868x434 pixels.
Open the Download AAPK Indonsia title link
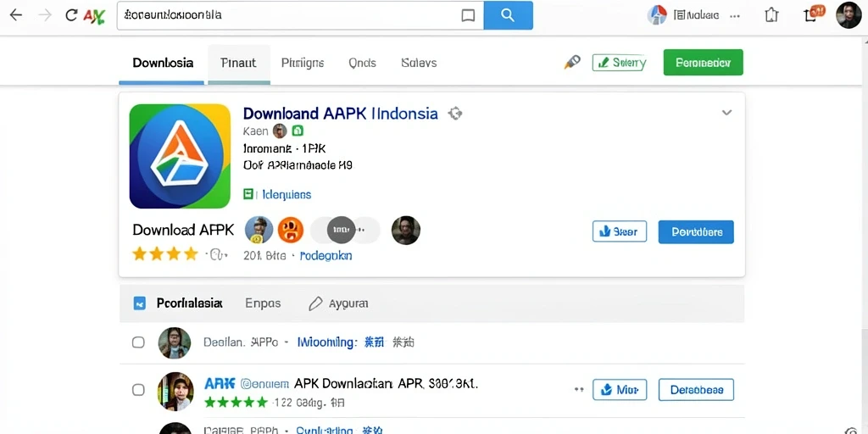click(341, 114)
